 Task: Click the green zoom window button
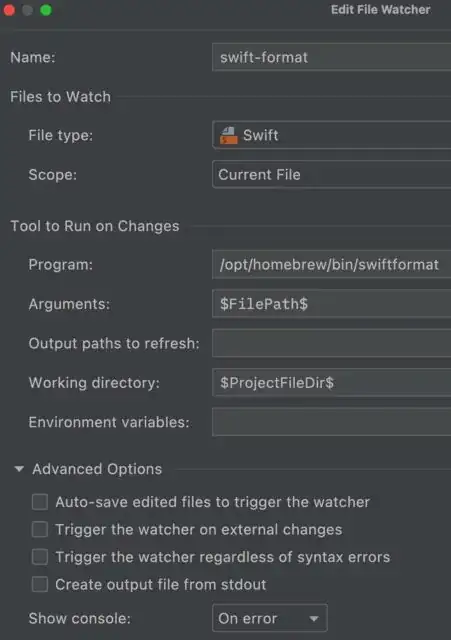46,10
